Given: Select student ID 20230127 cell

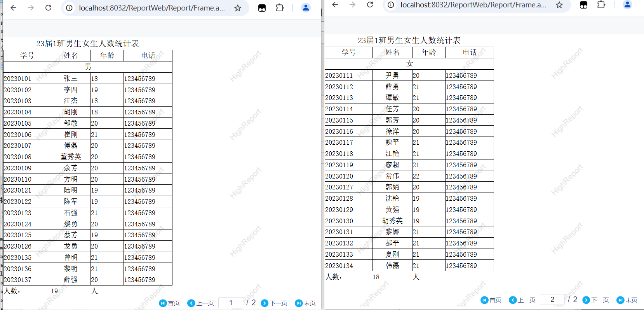Looking at the screenshot, I should click(349, 187).
